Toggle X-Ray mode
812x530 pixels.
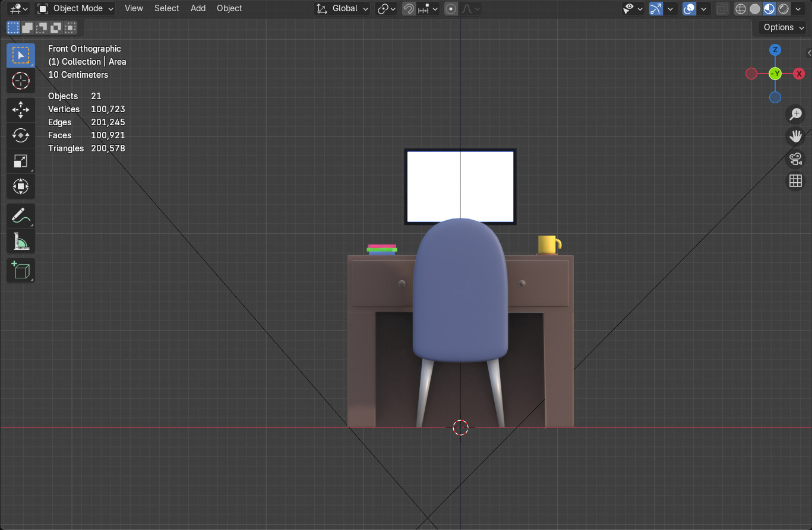pos(722,9)
